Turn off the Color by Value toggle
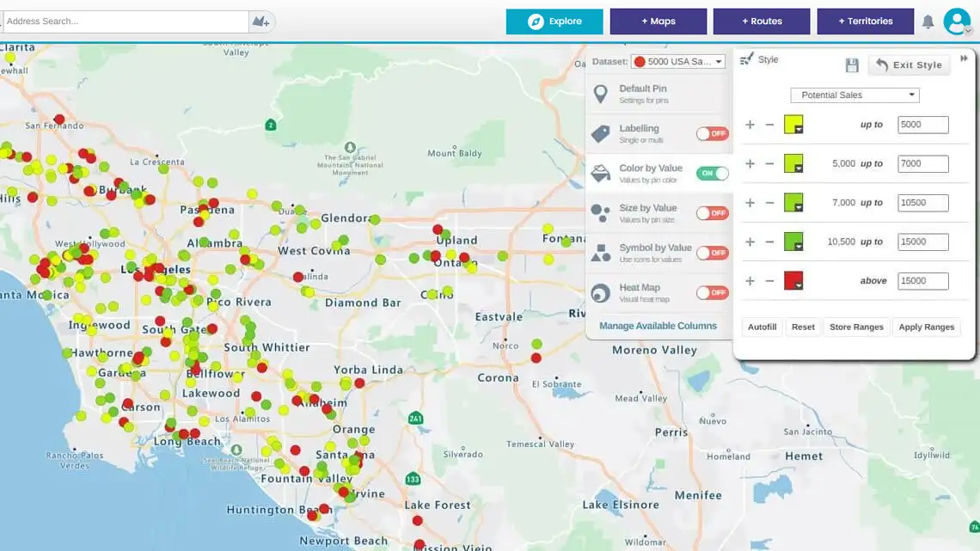 point(714,173)
